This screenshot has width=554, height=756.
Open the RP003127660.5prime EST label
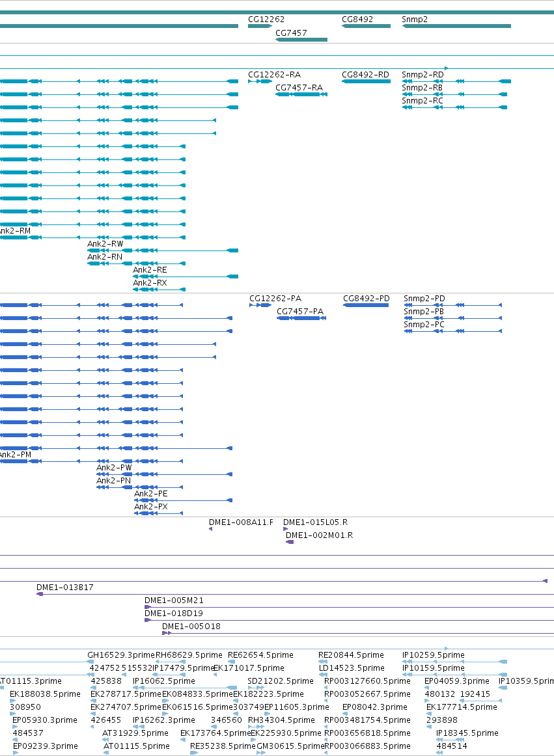367,681
